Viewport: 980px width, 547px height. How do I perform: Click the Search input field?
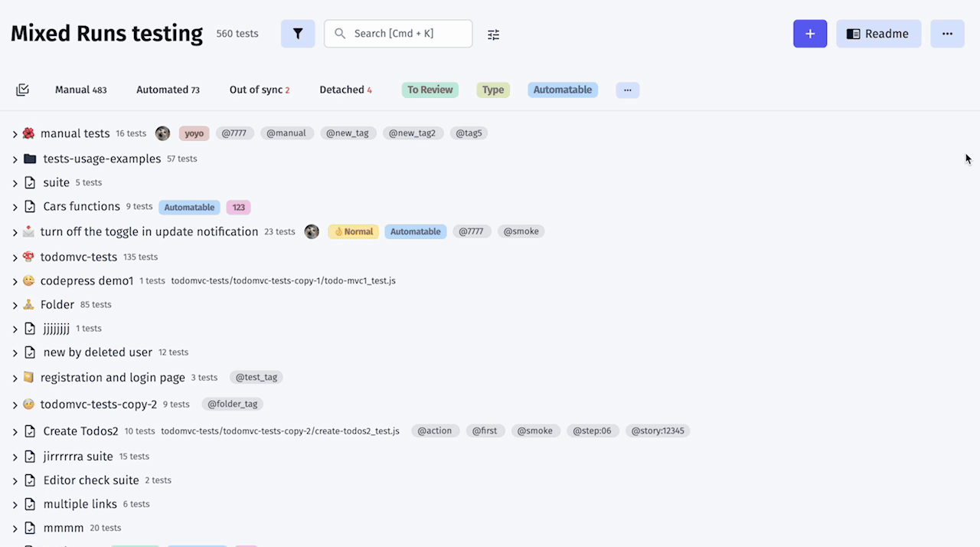pos(398,34)
